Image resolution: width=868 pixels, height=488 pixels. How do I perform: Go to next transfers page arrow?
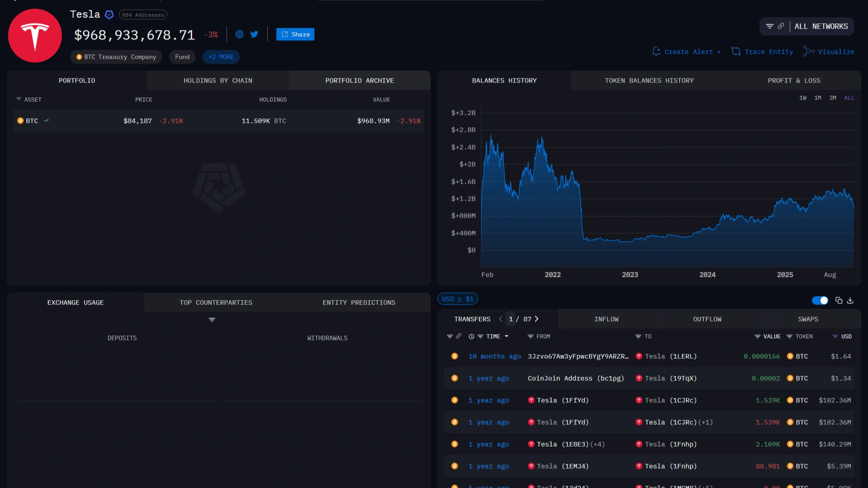537,319
